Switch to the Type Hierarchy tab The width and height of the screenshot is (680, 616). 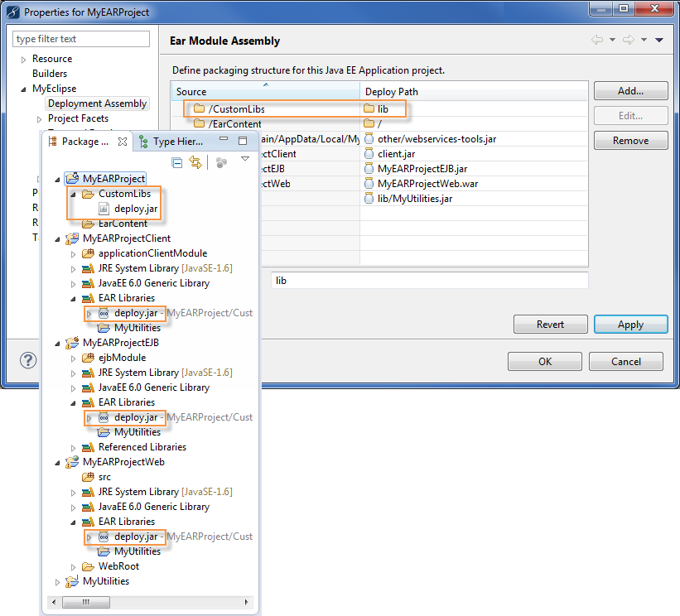[177, 142]
